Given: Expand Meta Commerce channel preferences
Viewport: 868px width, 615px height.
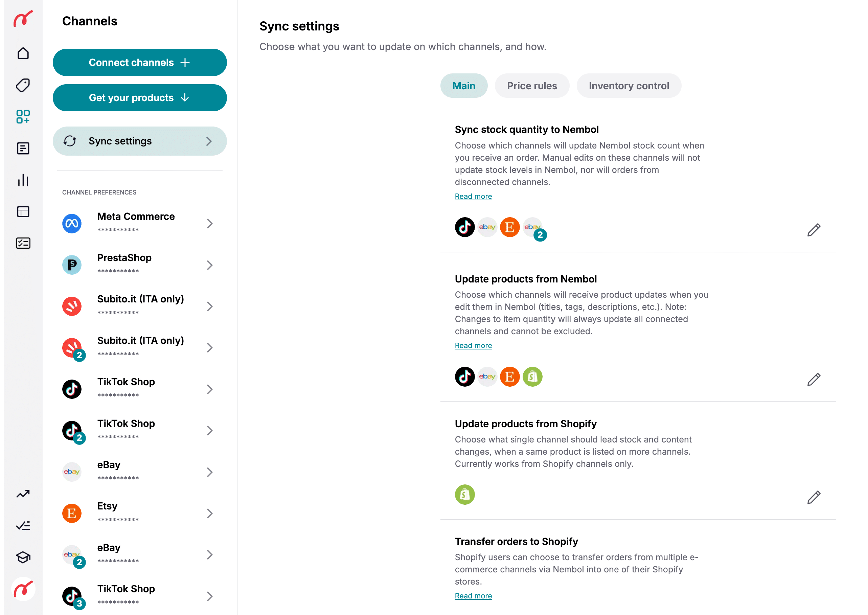Looking at the screenshot, I should 209,223.
